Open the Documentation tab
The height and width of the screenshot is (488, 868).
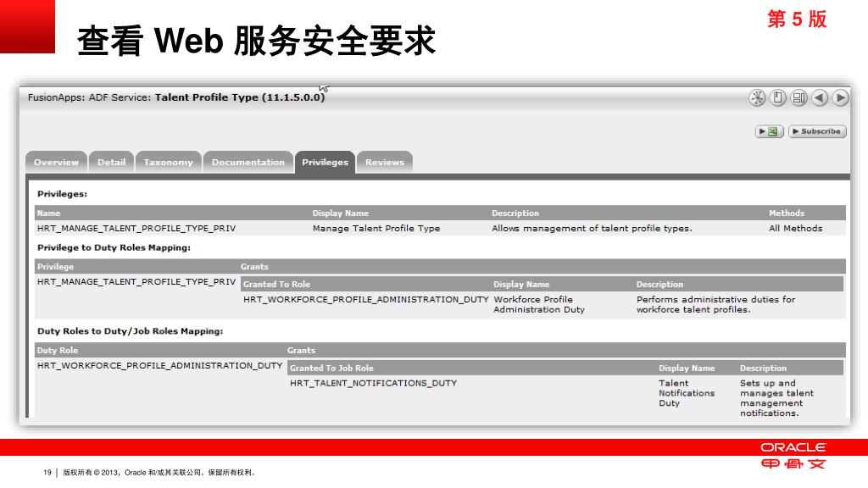point(248,162)
